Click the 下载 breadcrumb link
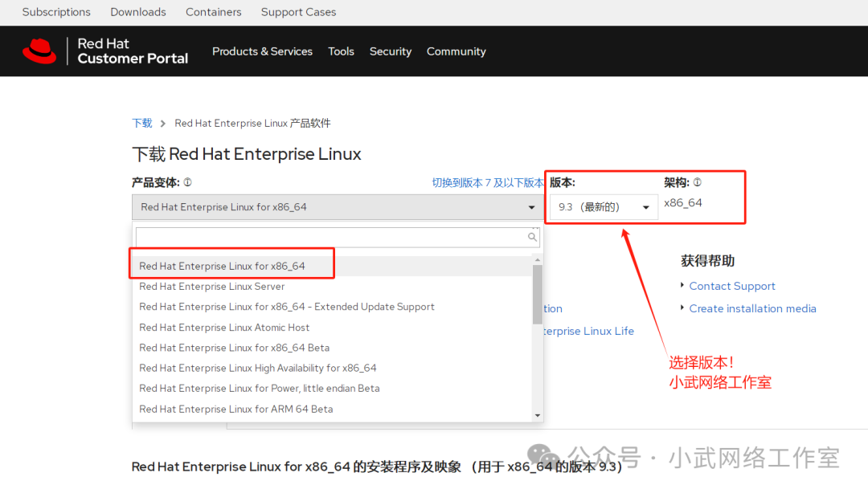This screenshot has height=493, width=868. [x=142, y=123]
